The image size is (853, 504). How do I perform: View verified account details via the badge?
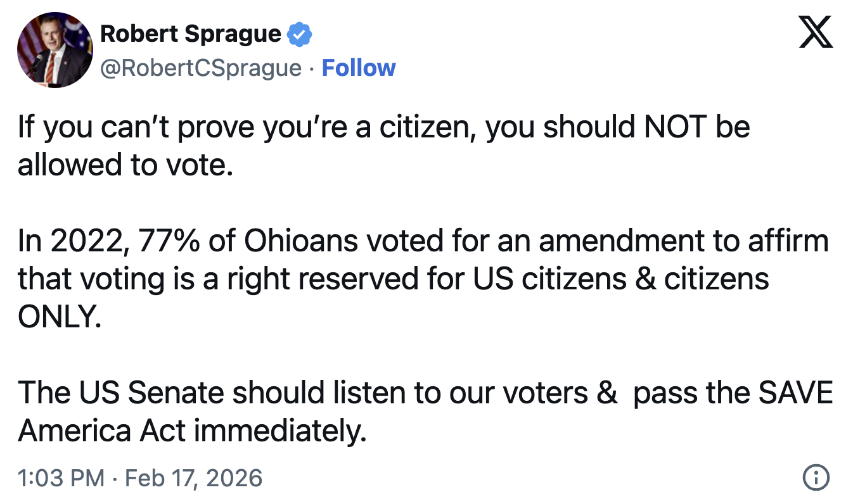click(x=298, y=34)
